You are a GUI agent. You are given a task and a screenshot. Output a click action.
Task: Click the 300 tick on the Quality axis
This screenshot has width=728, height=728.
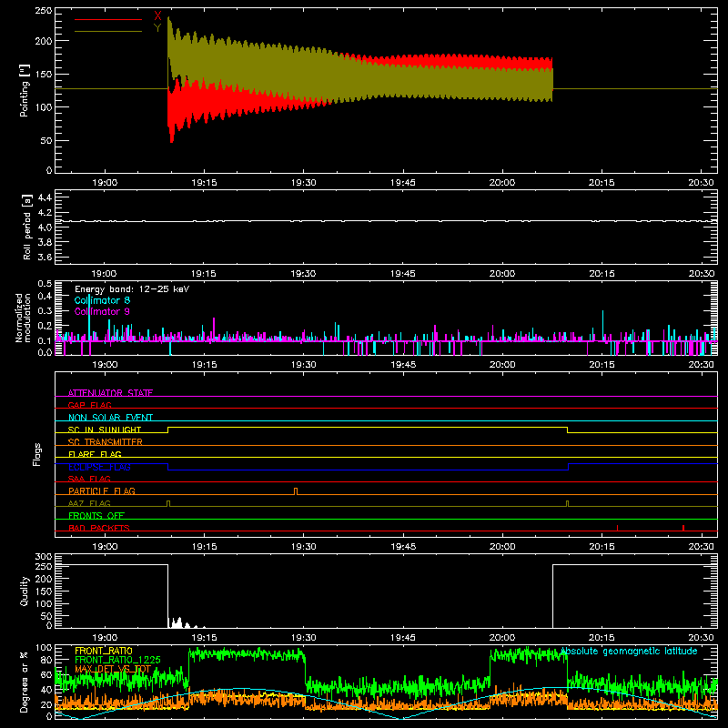43,557
